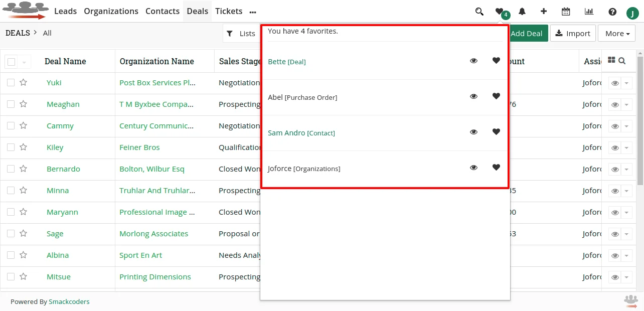
Task: Unfavorite Abel using its heart toggle
Action: pos(496,96)
